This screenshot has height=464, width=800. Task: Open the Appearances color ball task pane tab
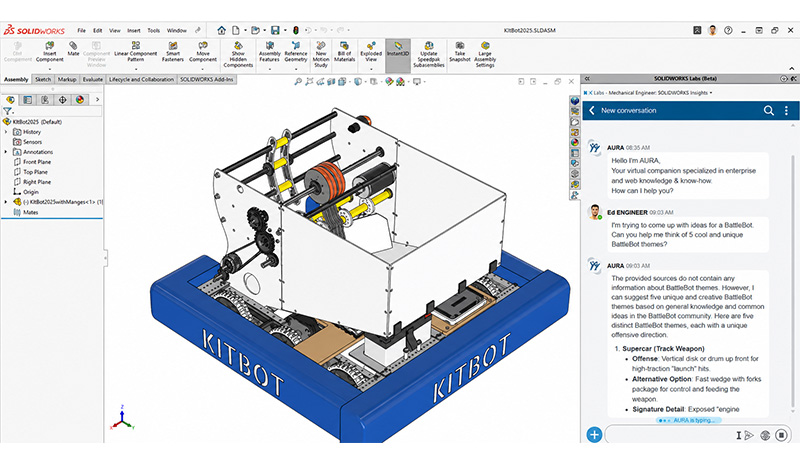coord(574,142)
